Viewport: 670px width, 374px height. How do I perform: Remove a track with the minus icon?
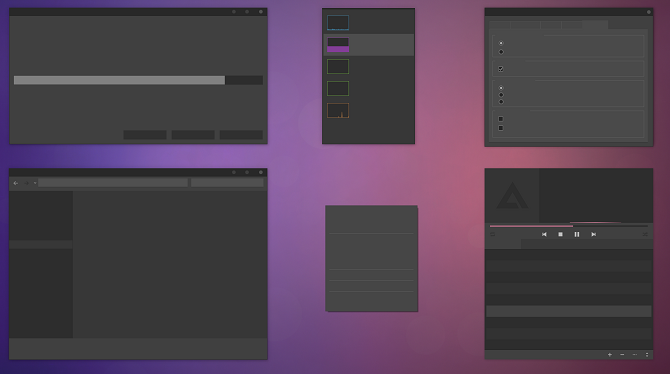622,354
